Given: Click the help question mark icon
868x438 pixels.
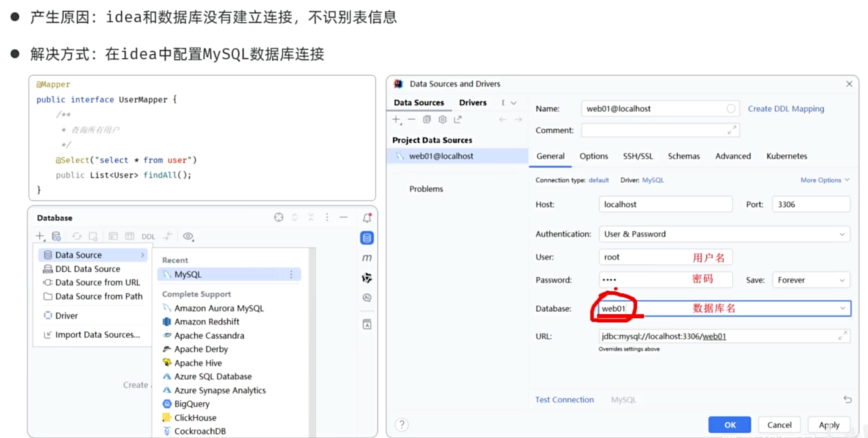Looking at the screenshot, I should [x=402, y=424].
